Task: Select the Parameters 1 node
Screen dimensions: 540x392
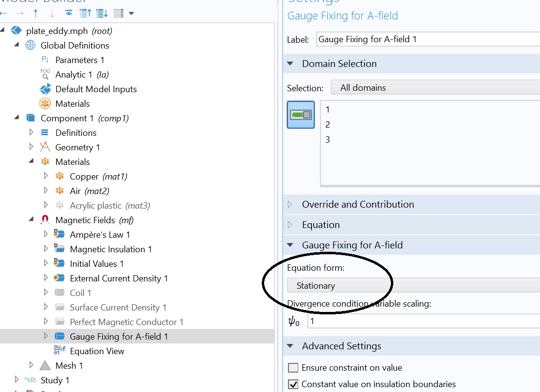Action: (80, 60)
